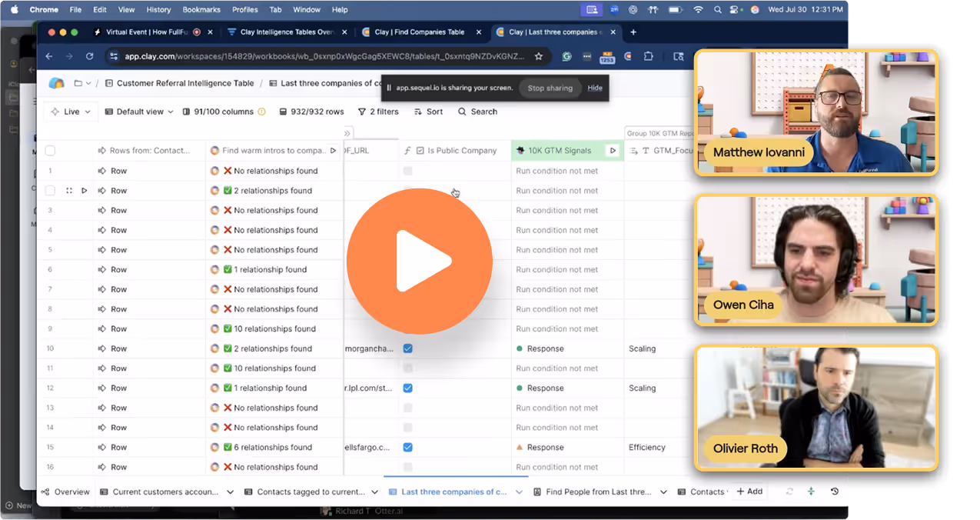Open the Search tool in the toolbar
Screen dimensions: 980x520
478,112
